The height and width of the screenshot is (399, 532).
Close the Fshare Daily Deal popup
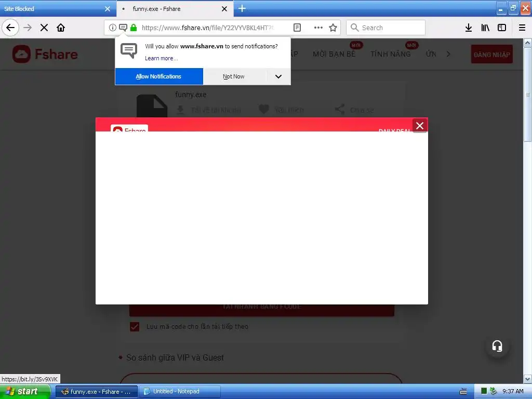point(420,126)
